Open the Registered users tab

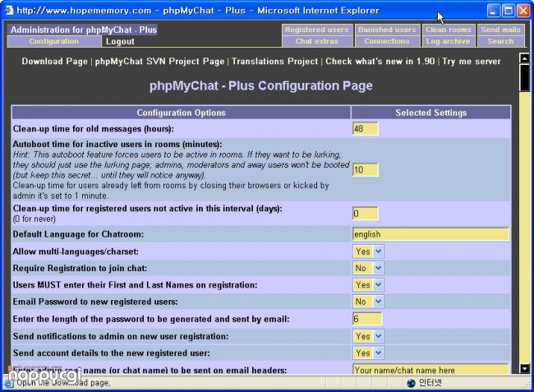point(317,30)
